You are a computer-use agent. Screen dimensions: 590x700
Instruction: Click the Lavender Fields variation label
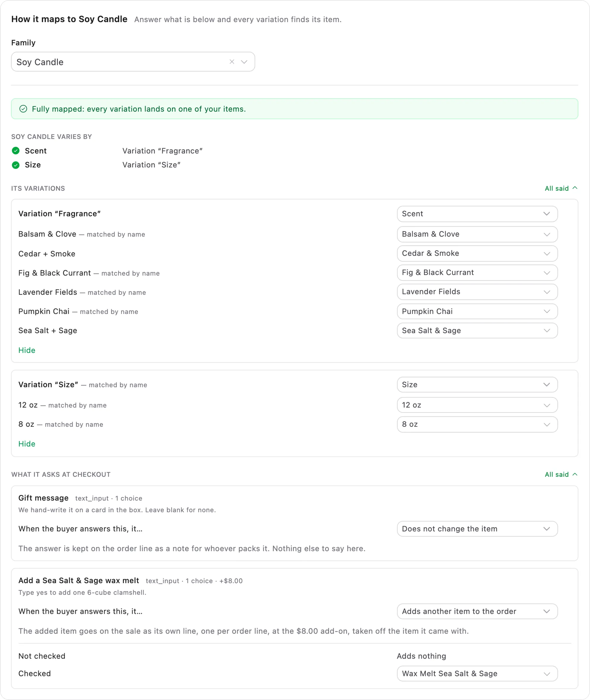48,292
